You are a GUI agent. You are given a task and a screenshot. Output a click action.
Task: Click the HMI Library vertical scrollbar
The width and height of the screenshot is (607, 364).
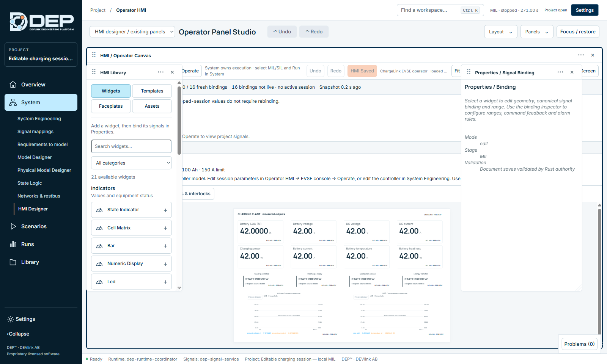(179, 121)
